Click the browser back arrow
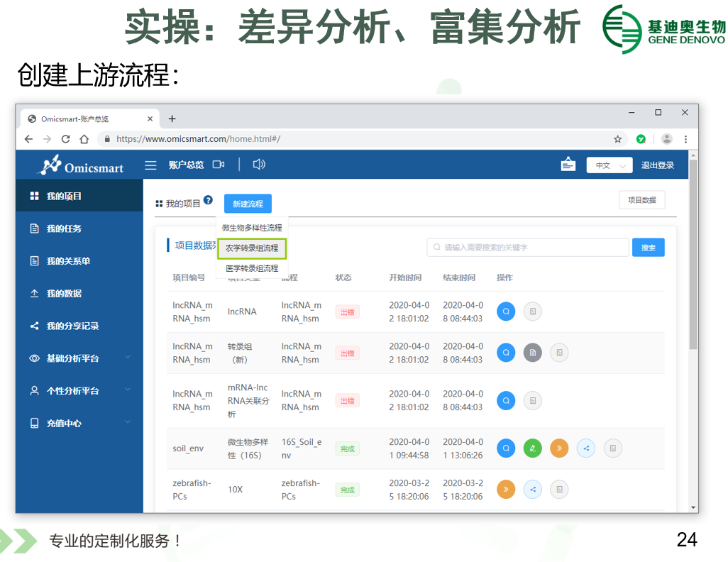The height and width of the screenshot is (562, 728). click(29, 139)
